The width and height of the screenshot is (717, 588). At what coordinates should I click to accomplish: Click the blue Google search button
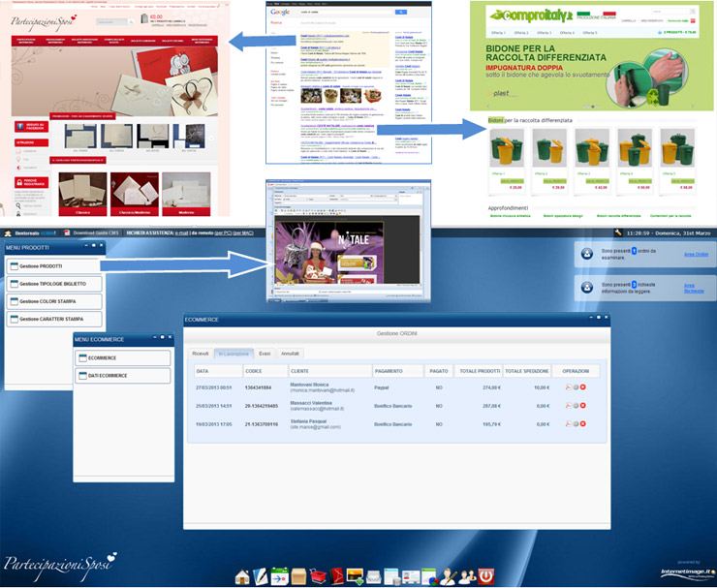click(401, 12)
